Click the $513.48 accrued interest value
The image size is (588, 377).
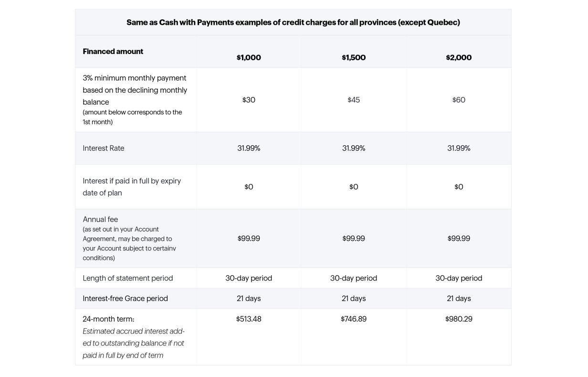pos(249,319)
